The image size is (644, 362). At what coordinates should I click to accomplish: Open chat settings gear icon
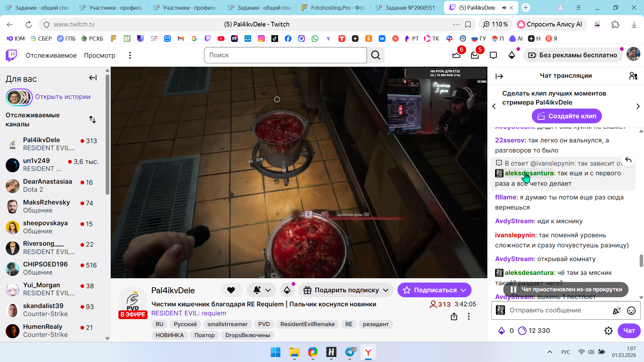coord(608,331)
